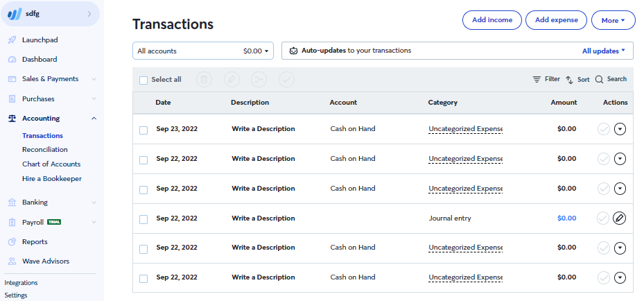
Task: Click the Add expense button
Action: [x=556, y=20]
